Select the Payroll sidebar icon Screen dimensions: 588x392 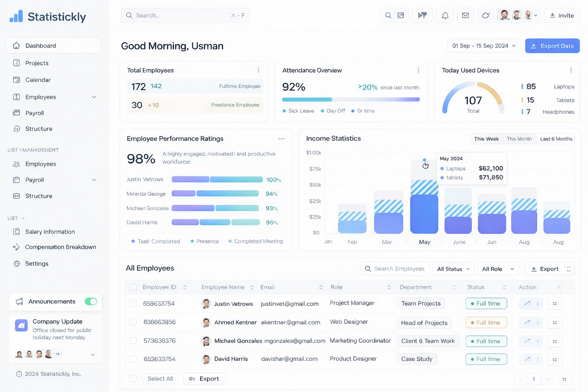[x=16, y=113]
